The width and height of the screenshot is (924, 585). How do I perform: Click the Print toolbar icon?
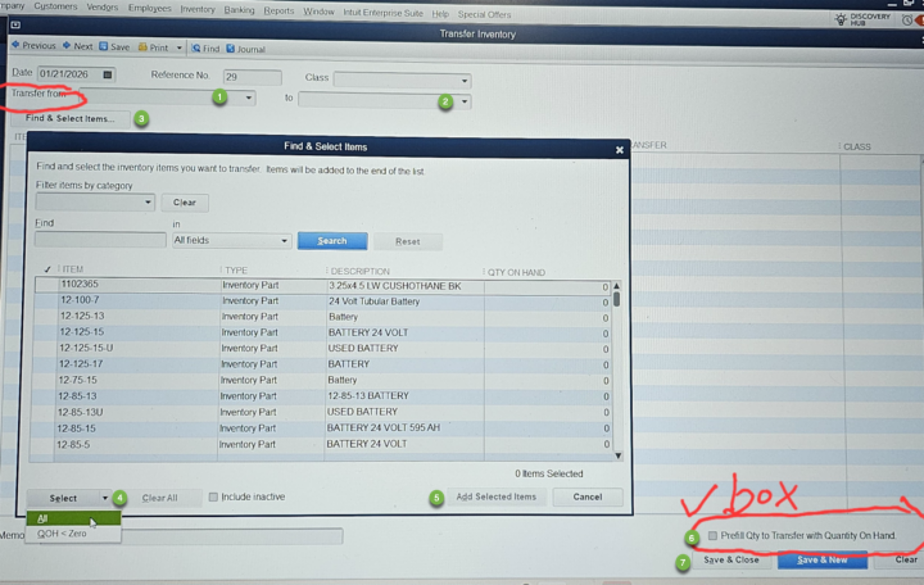tap(153, 47)
